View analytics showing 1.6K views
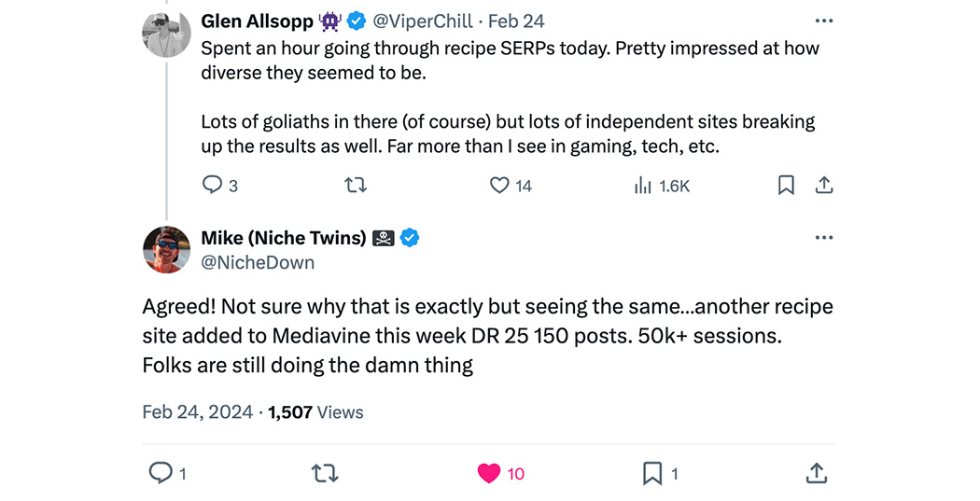The width and height of the screenshot is (980, 501). pyautogui.click(x=642, y=185)
